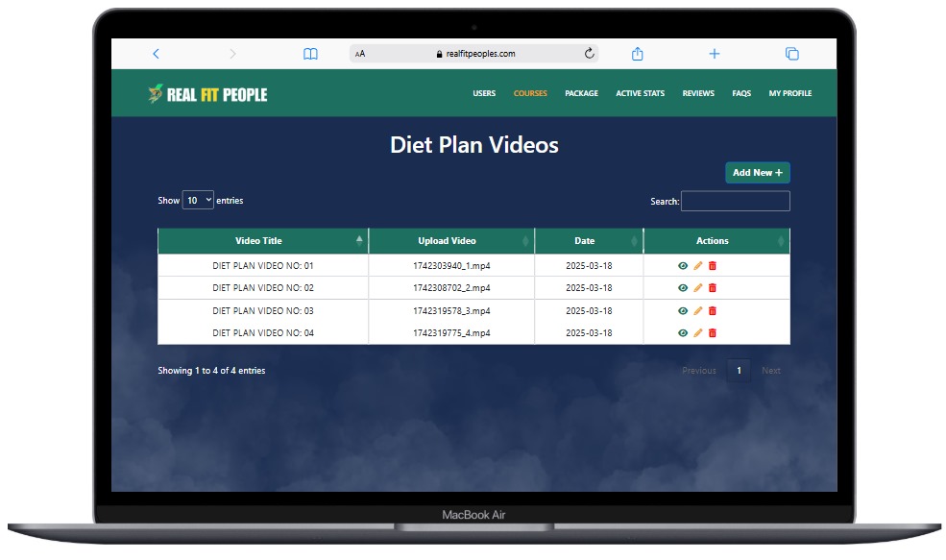Reload the page with refresh icon

(590, 53)
